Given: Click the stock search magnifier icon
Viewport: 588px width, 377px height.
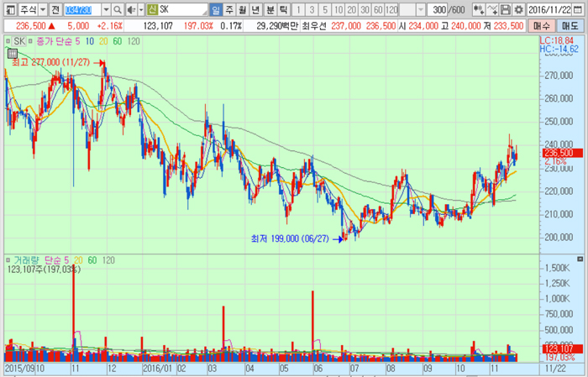Looking at the screenshot, I should (118, 10).
